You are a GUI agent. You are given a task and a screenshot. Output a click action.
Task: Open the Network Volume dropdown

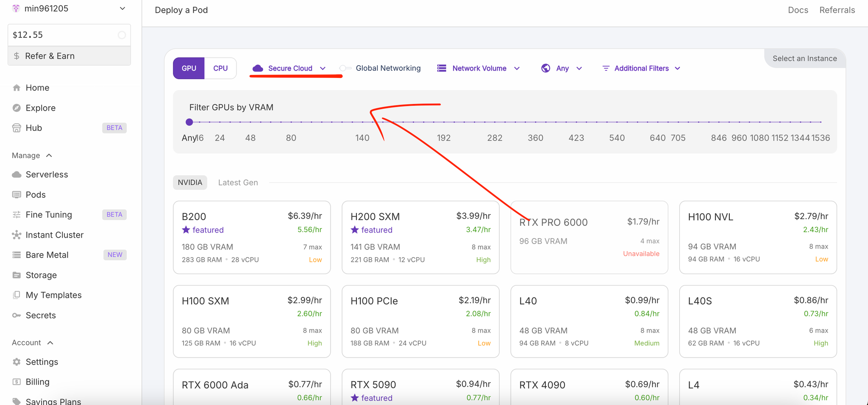[x=479, y=68]
